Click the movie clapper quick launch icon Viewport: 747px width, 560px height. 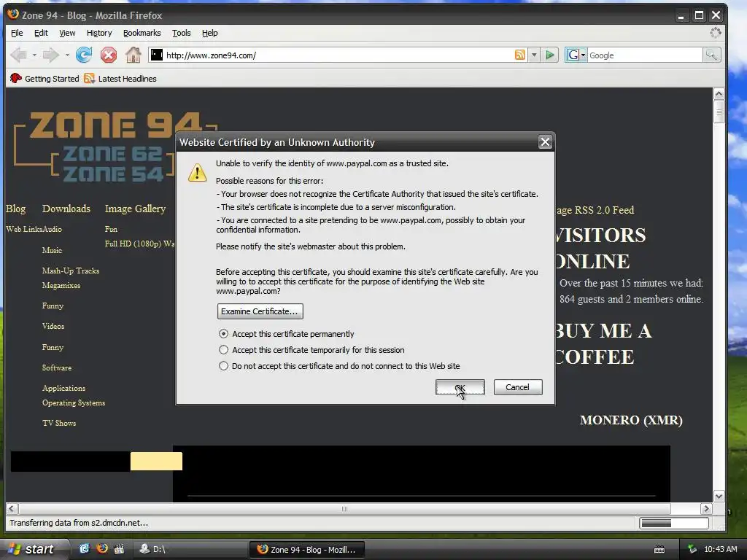(x=119, y=548)
